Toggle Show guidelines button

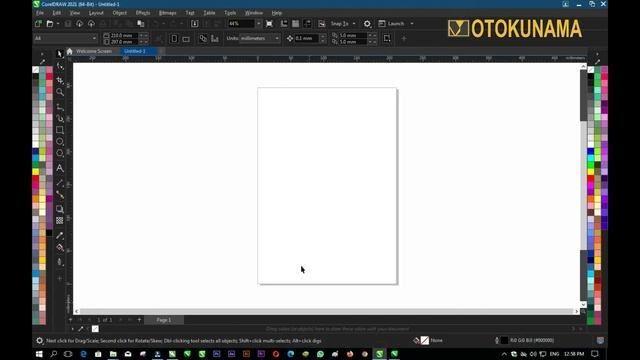click(307, 24)
